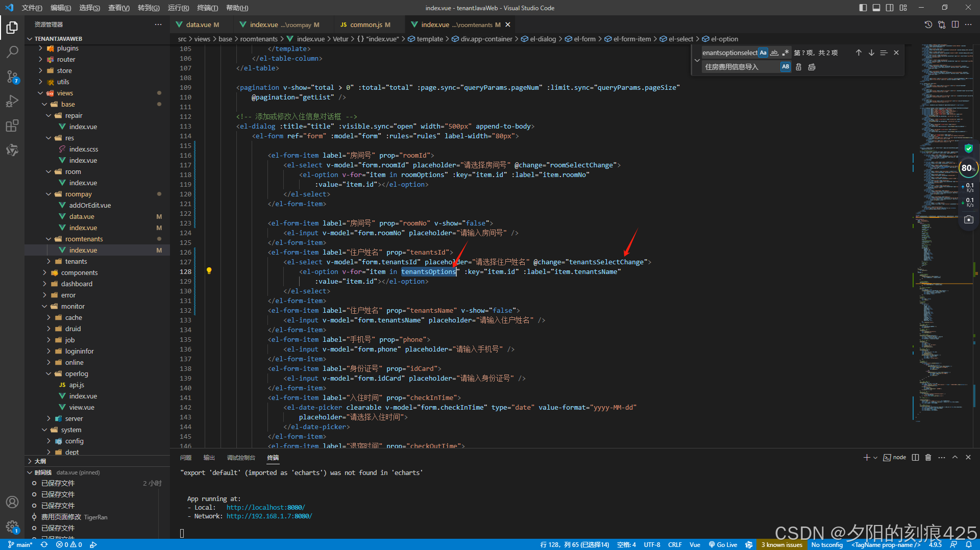Screen dimensions: 980x550
Task: Replace the current match
Action: (799, 67)
